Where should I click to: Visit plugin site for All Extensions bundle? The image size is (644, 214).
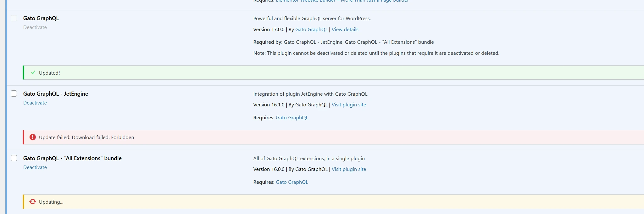(349, 169)
